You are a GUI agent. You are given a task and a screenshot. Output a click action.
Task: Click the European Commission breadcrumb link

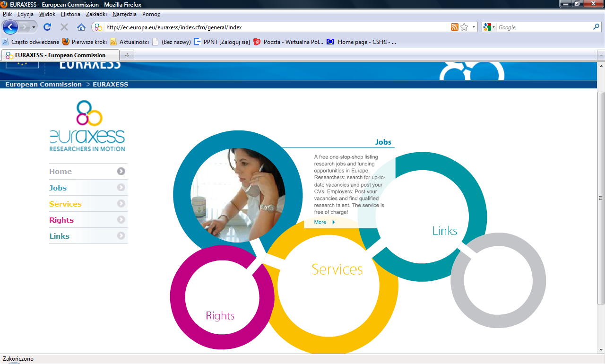pyautogui.click(x=43, y=84)
